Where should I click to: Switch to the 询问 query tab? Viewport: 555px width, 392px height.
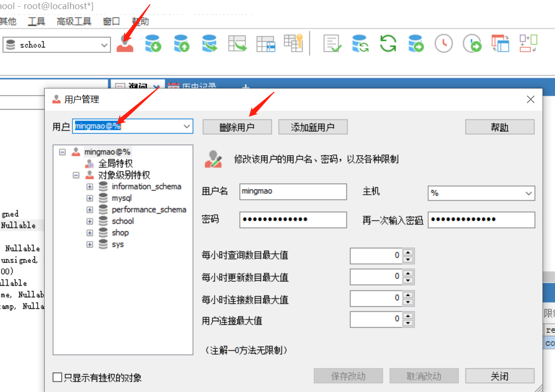138,86
